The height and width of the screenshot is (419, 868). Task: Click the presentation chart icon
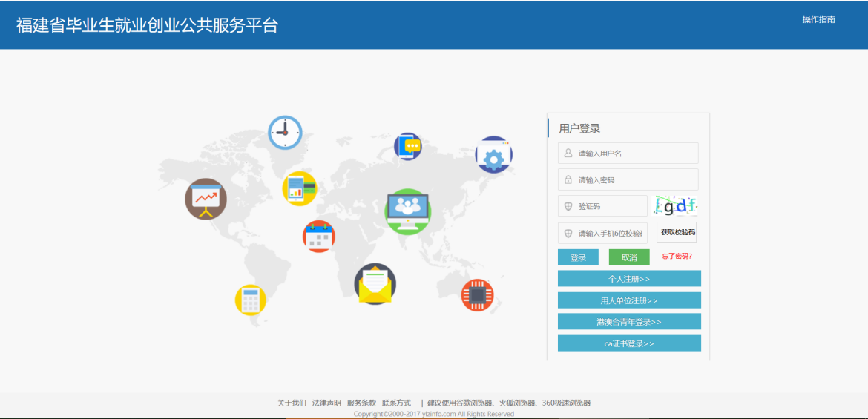[206, 199]
